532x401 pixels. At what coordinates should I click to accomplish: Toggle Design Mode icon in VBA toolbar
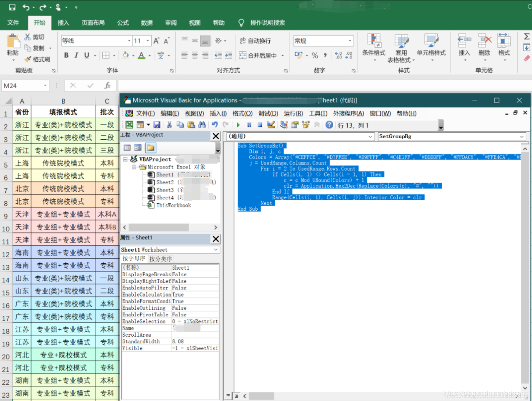(271, 125)
